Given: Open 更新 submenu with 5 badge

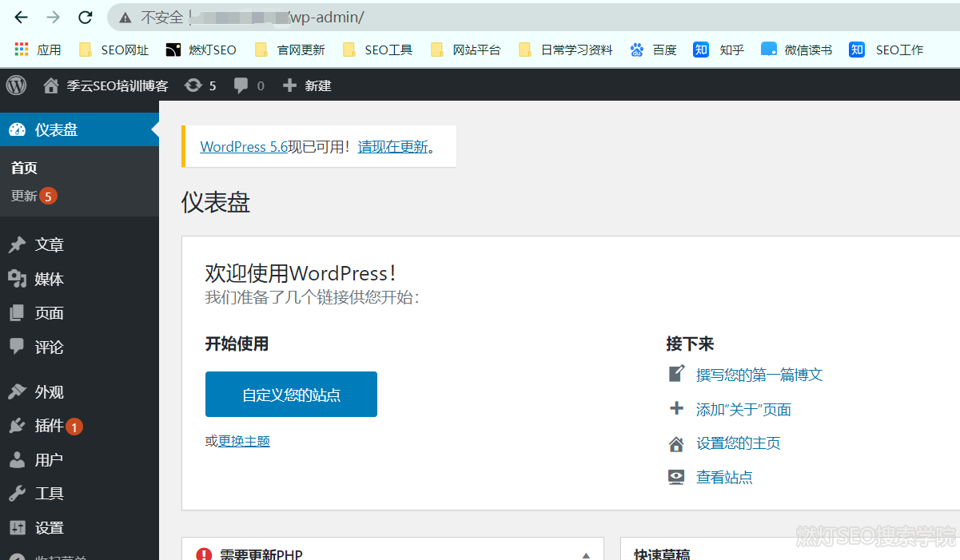Looking at the screenshot, I should coord(34,196).
